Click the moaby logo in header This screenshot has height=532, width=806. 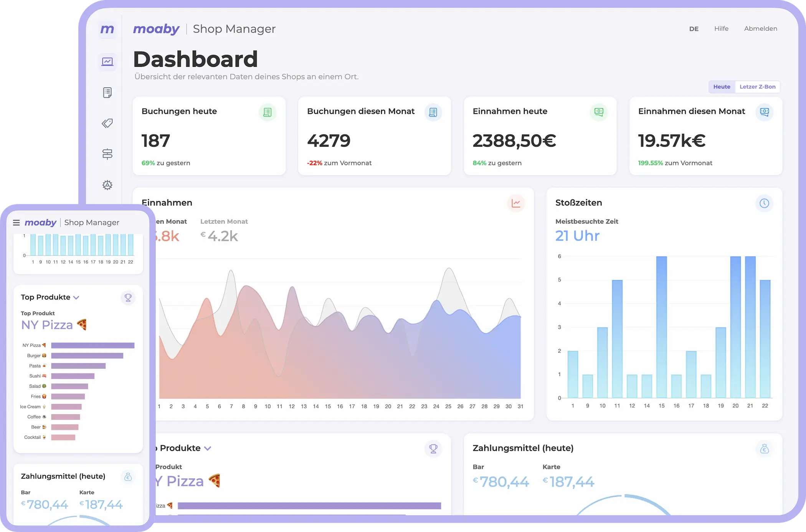pyautogui.click(x=156, y=29)
